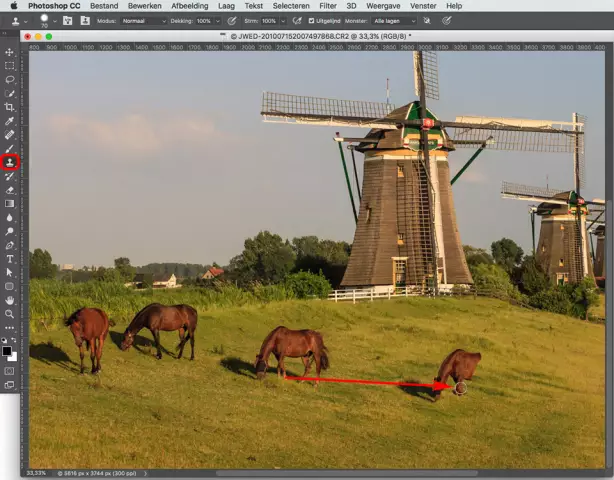
Task: Select the Clone Stamp tool
Action: click(10, 161)
